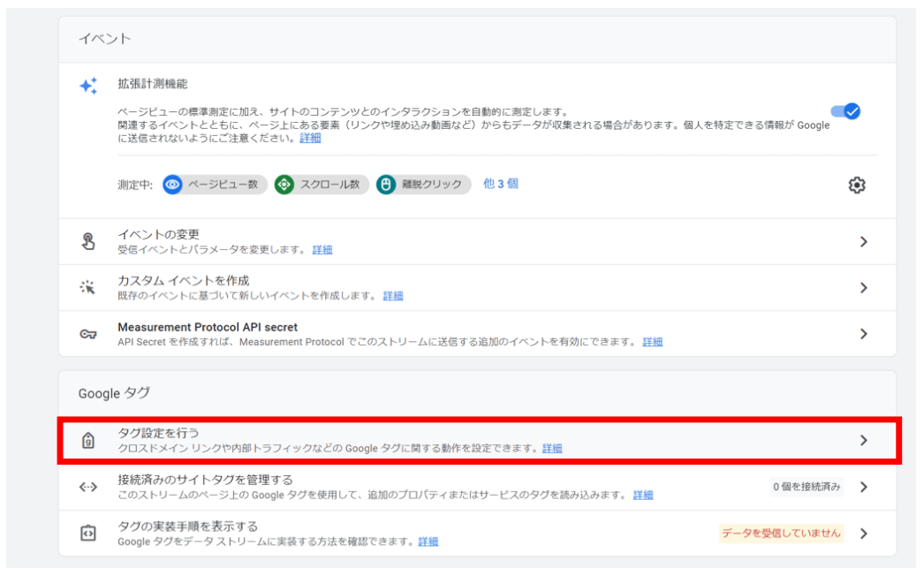Turn off the 拡張計測機能 toggle switch
The height and width of the screenshot is (576, 924).
(x=845, y=110)
